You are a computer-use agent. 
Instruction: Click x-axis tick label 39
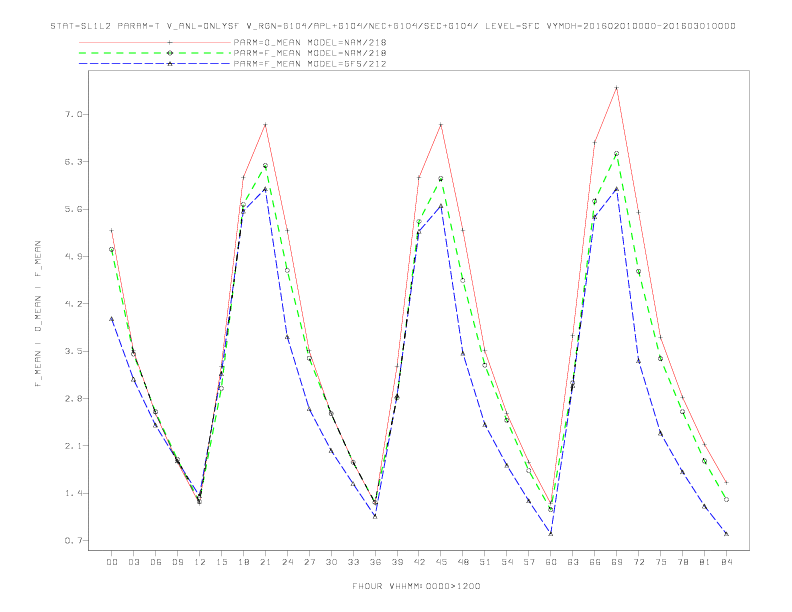[x=397, y=562]
